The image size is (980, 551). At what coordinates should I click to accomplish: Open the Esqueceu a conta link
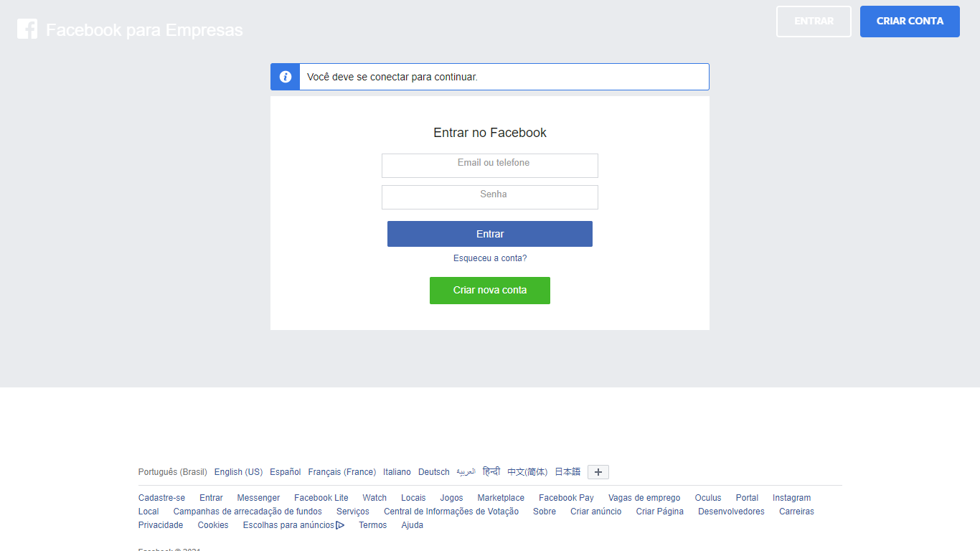click(x=489, y=258)
